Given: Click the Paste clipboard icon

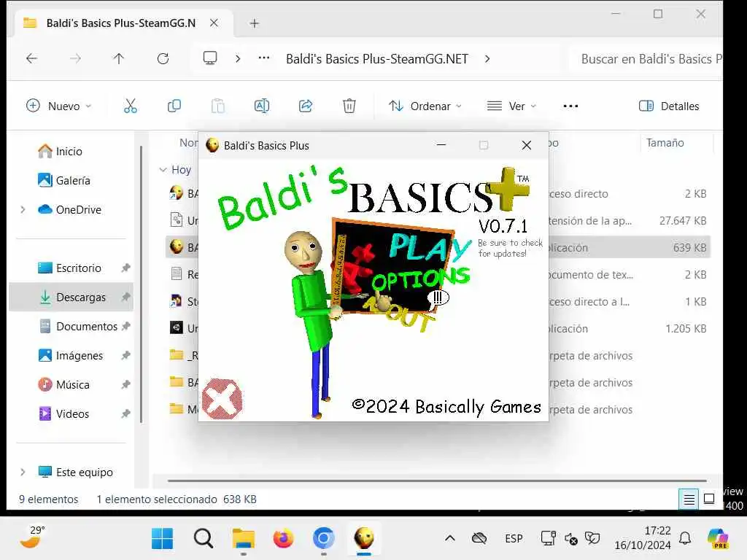Looking at the screenshot, I should pyautogui.click(x=217, y=106).
